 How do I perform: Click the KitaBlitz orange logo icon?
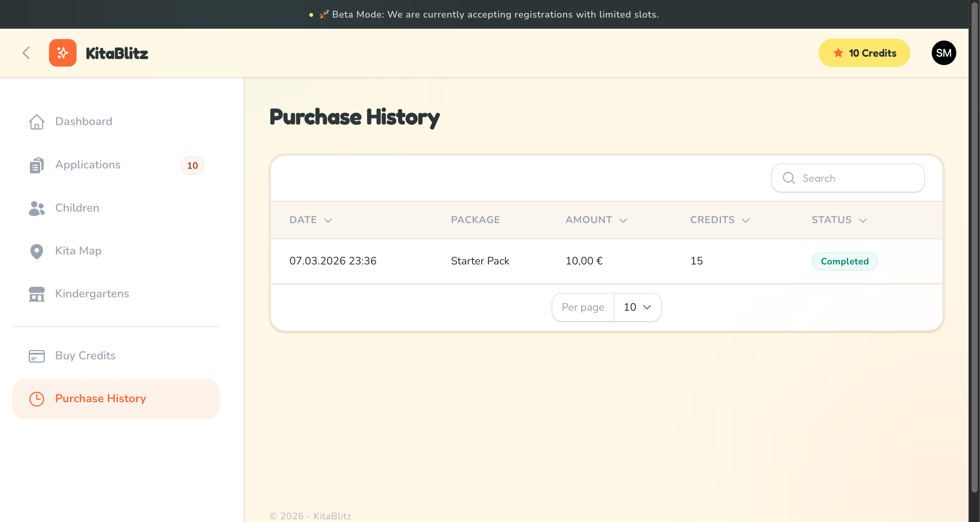pos(62,53)
